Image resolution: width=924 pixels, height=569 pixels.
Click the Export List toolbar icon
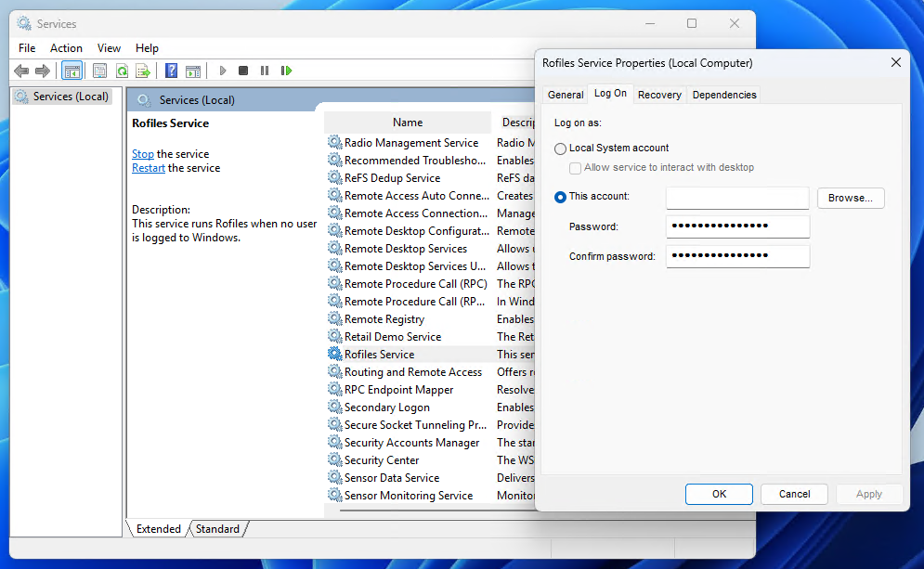143,71
